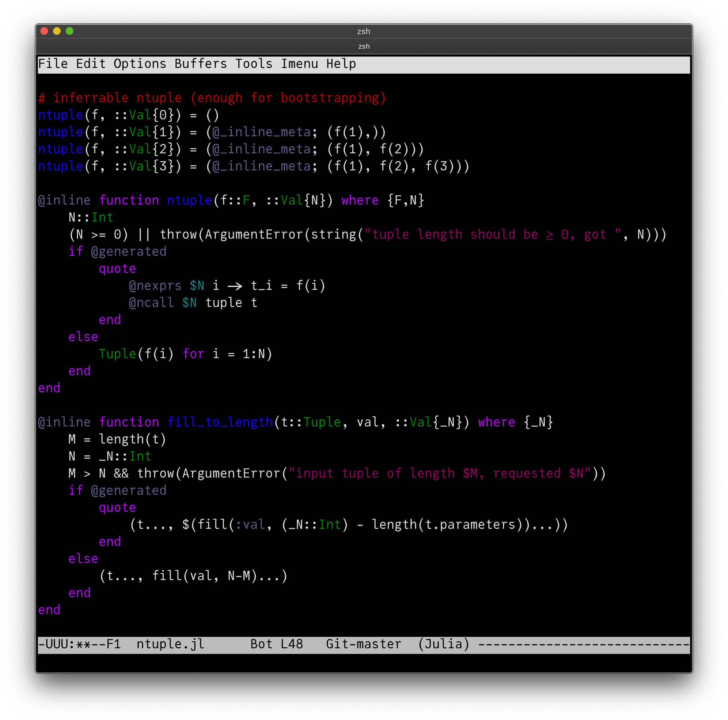Click the 'where {_N}' clause

click(x=516, y=422)
